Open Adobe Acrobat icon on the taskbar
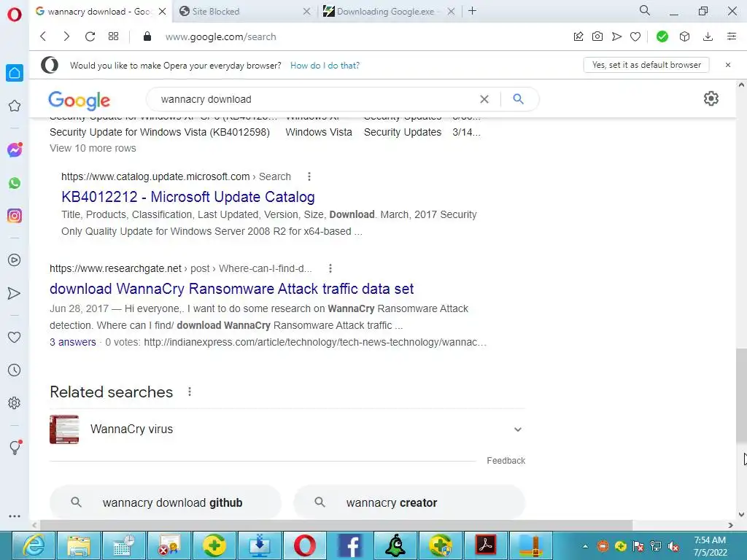Image resolution: width=747 pixels, height=560 pixels. pos(486,546)
